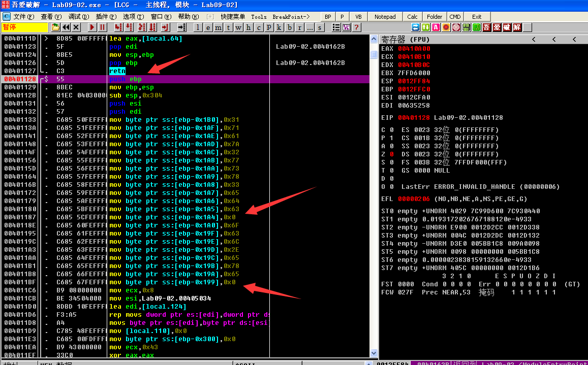Show handles with the 'h' button
Viewport: 588px width, 365px height.
[248, 27]
